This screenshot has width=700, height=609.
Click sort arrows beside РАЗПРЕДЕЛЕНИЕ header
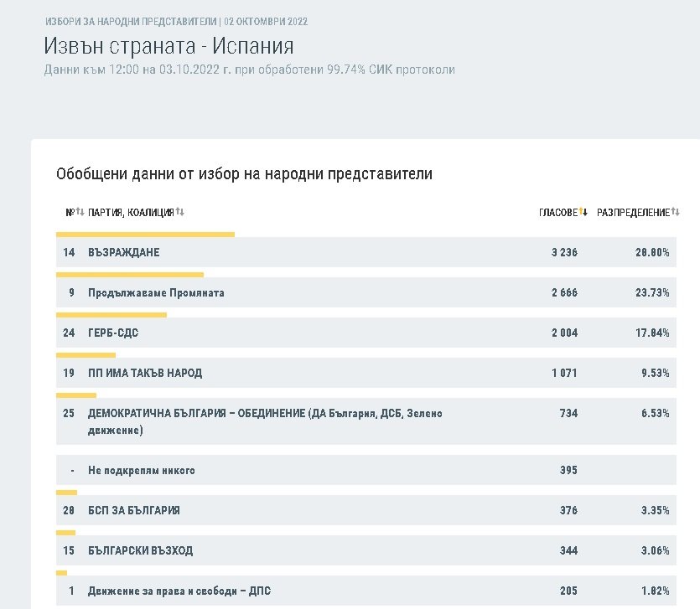(675, 212)
